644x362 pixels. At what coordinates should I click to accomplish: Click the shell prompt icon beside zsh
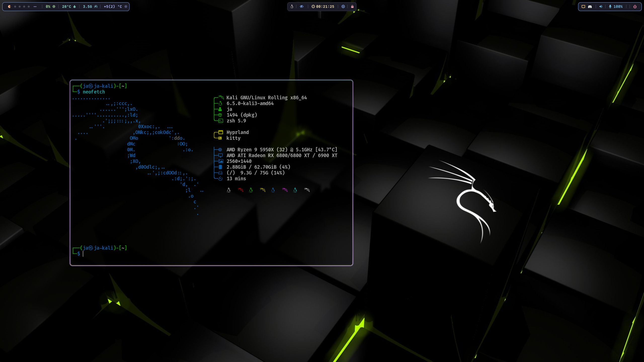(221, 121)
